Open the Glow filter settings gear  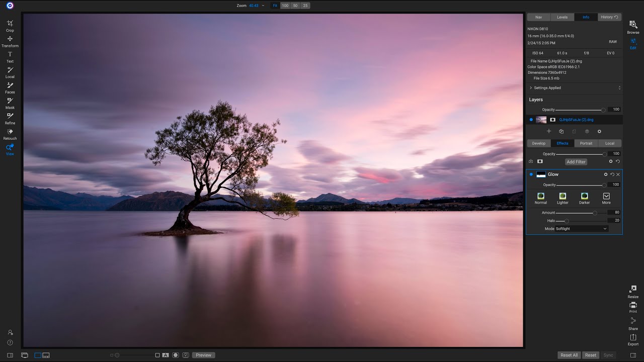(605, 174)
